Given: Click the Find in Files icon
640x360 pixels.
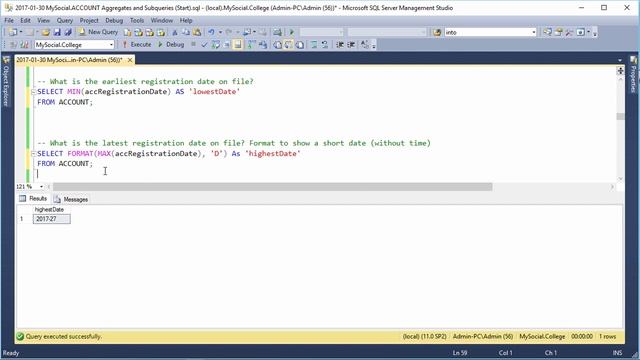Looking at the screenshot, I should pos(437,32).
